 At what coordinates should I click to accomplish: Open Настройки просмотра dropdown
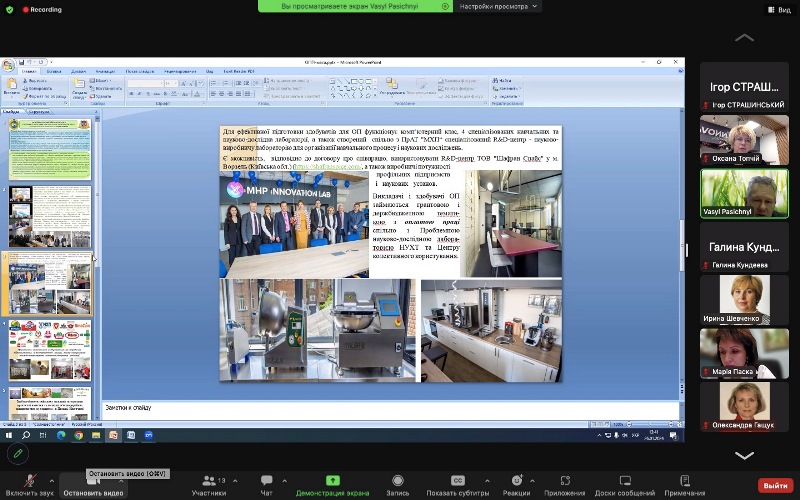pyautogui.click(x=499, y=6)
